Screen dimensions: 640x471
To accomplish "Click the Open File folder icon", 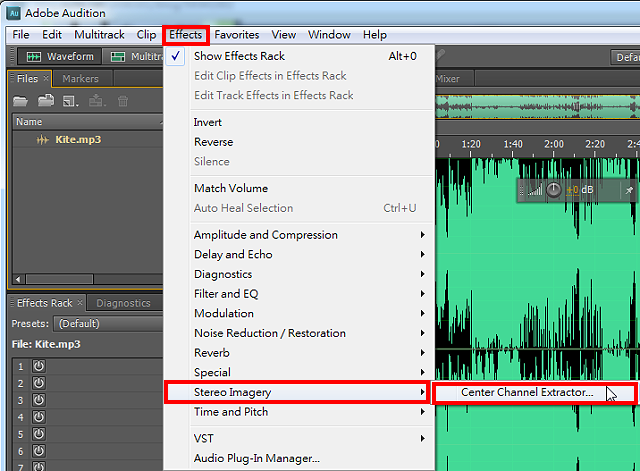I will click(x=20, y=100).
